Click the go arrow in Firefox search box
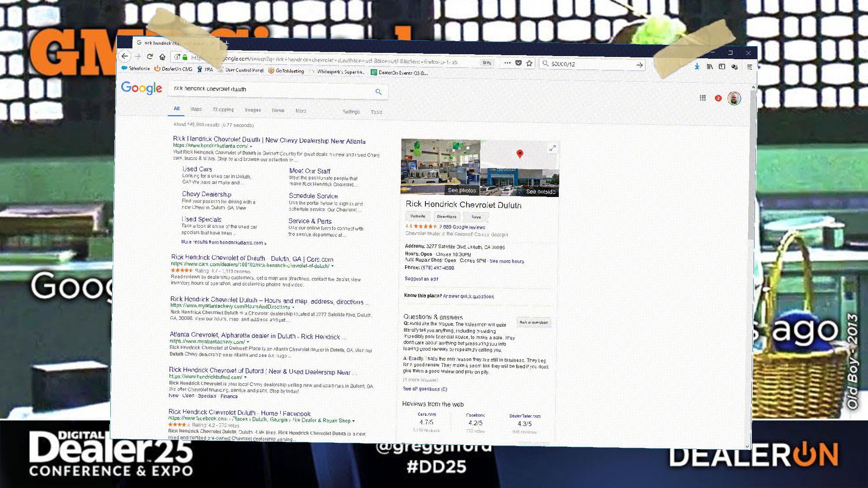This screenshot has height=488, width=868. (639, 65)
